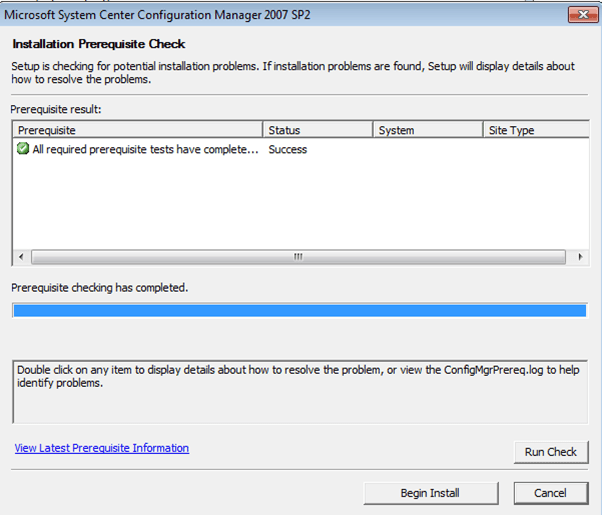
Task: Click the horizontal scrollbar thumb in results list
Action: click(298, 257)
